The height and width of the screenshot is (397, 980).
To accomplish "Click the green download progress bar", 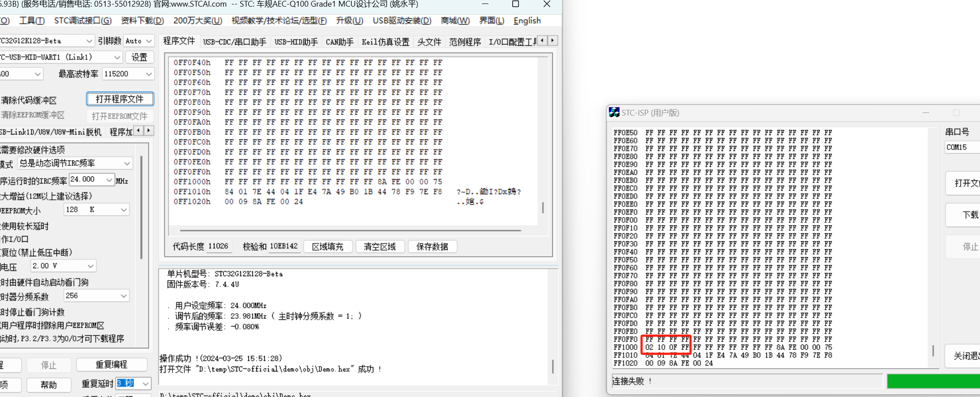I will (933, 381).
